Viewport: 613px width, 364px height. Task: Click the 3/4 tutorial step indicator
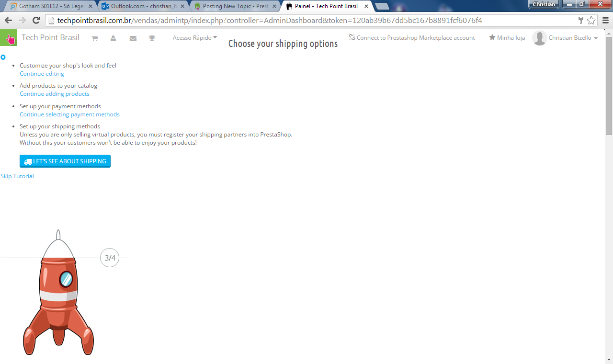point(110,258)
